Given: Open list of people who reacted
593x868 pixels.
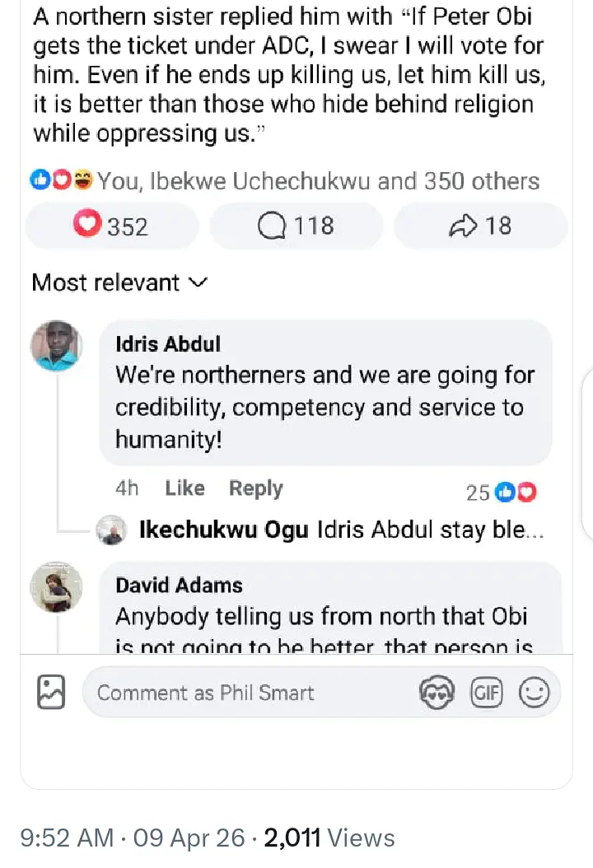Looking at the screenshot, I should 319,181.
